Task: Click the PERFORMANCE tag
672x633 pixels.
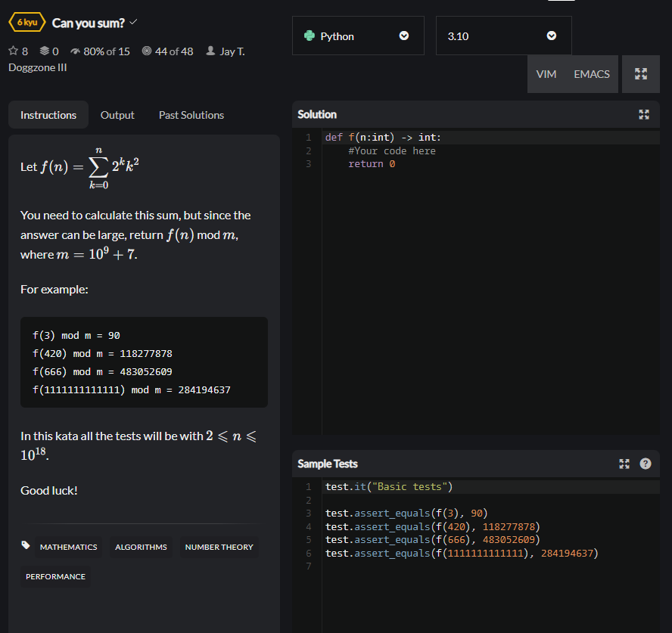Action: point(56,576)
